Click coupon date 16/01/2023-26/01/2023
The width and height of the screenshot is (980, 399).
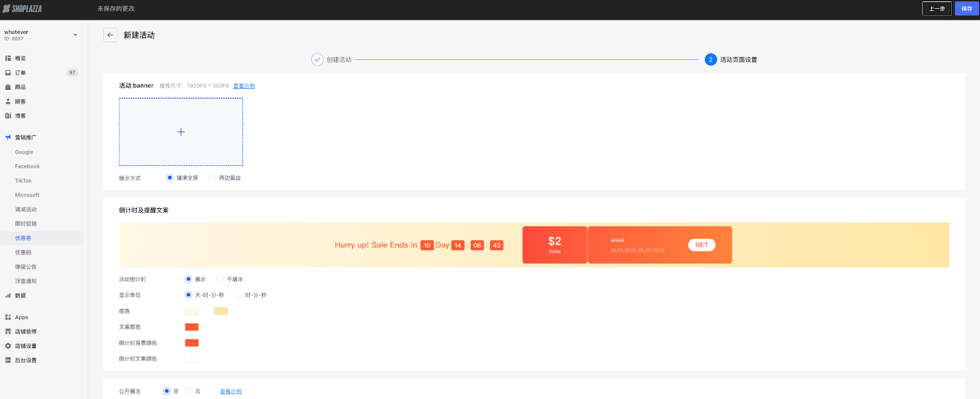pyautogui.click(x=638, y=250)
